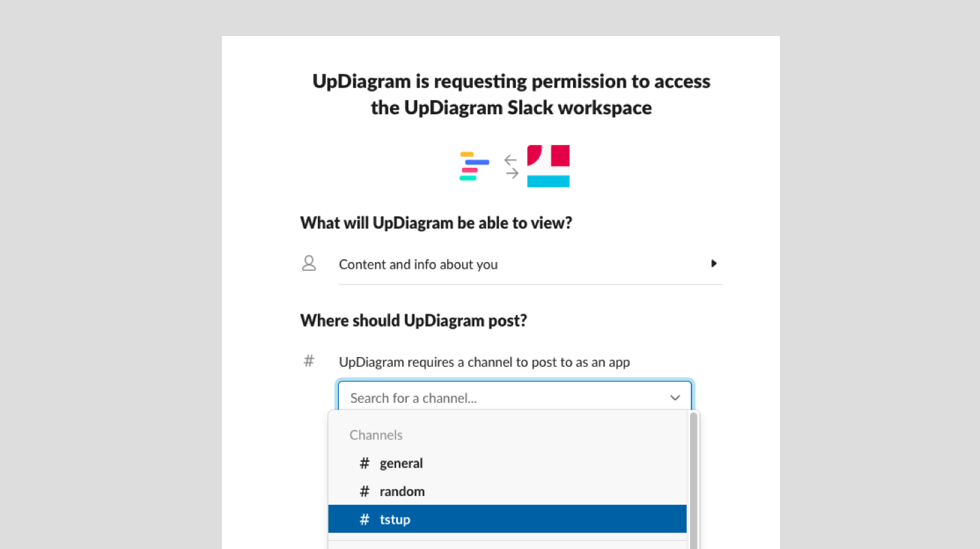The width and height of the screenshot is (980, 549).
Task: Click the person icon beside content info
Action: coord(309,263)
